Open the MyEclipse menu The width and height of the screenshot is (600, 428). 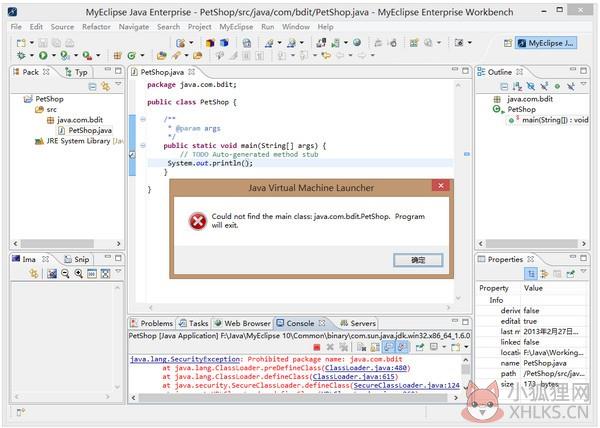[x=236, y=27]
